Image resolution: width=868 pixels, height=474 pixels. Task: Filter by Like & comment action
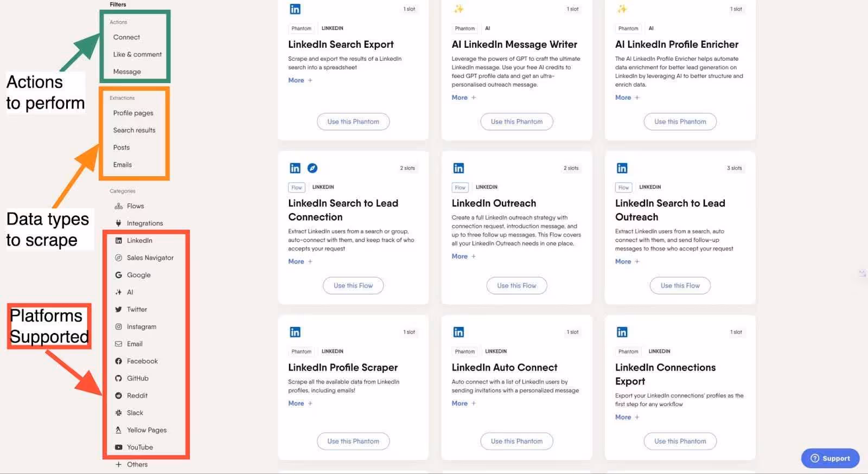point(137,55)
